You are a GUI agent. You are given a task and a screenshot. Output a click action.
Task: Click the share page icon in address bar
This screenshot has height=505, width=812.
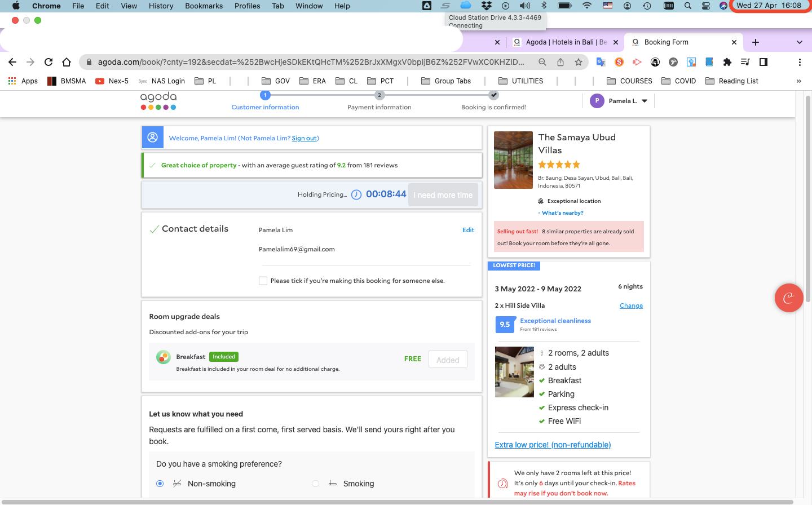point(561,62)
